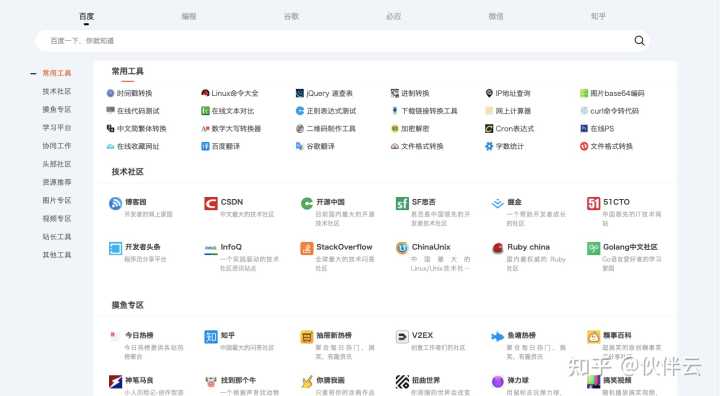Select 常用工具 in the left sidebar
This screenshot has height=396, width=720.
[56, 73]
